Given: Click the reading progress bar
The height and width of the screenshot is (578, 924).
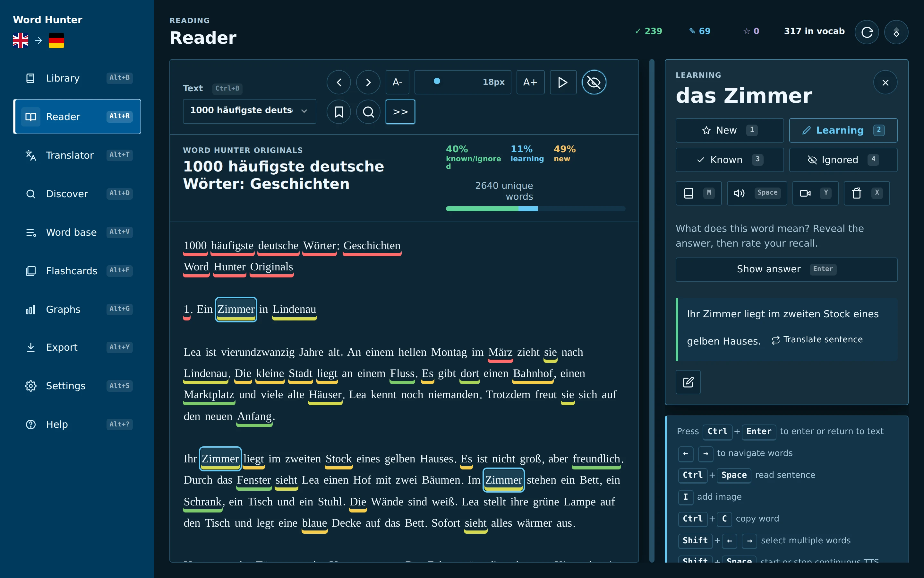Looking at the screenshot, I should [535, 209].
